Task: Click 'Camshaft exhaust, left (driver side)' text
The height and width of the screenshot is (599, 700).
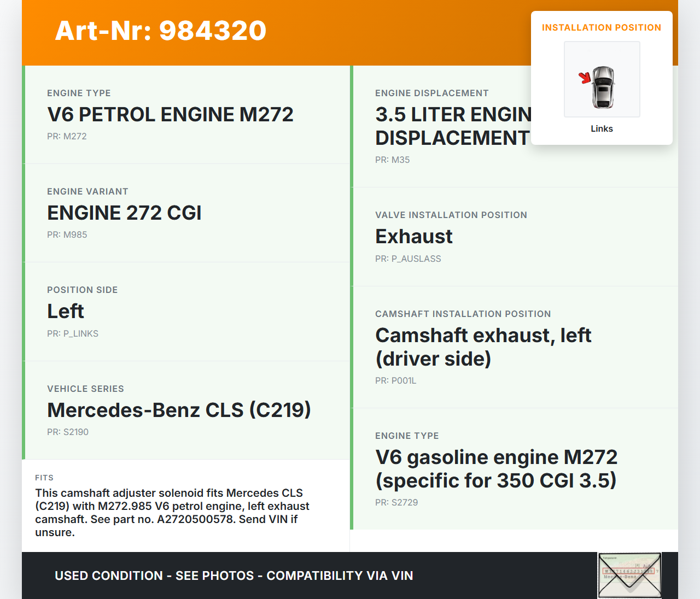Action: point(483,347)
